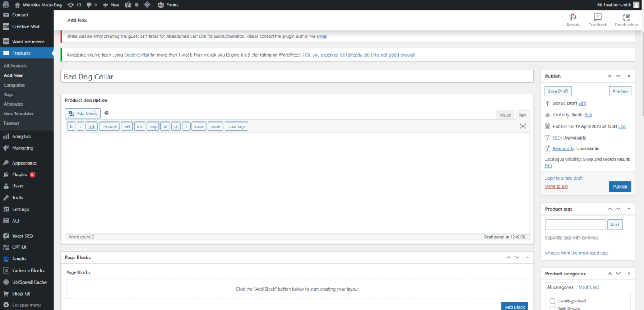Toggle distraction-free fullscreen editor icon
Image resolution: width=644 pixels, height=310 pixels.
click(523, 126)
